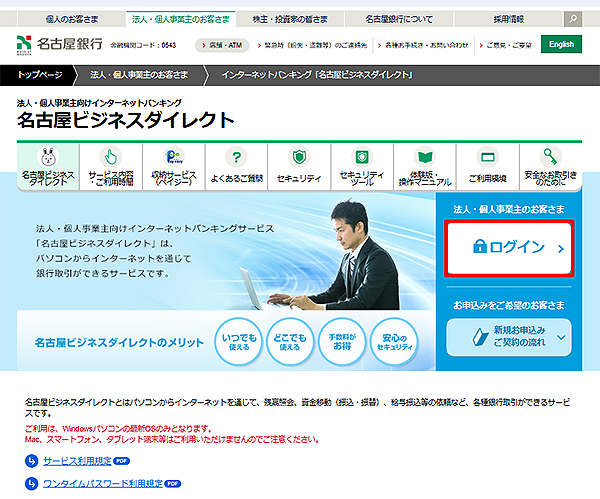Click トップページ breadcrumb
This screenshot has height=499, width=600.
pos(38,75)
